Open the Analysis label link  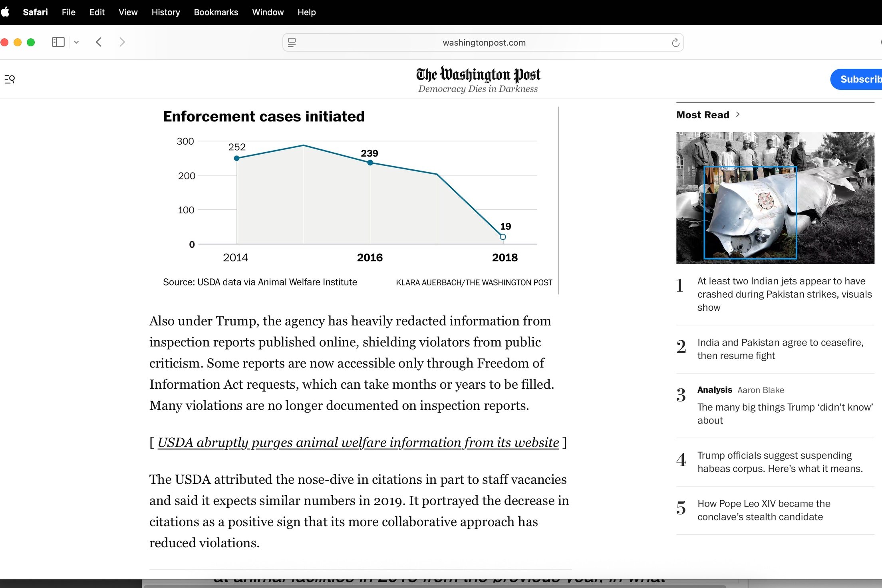[x=715, y=390]
